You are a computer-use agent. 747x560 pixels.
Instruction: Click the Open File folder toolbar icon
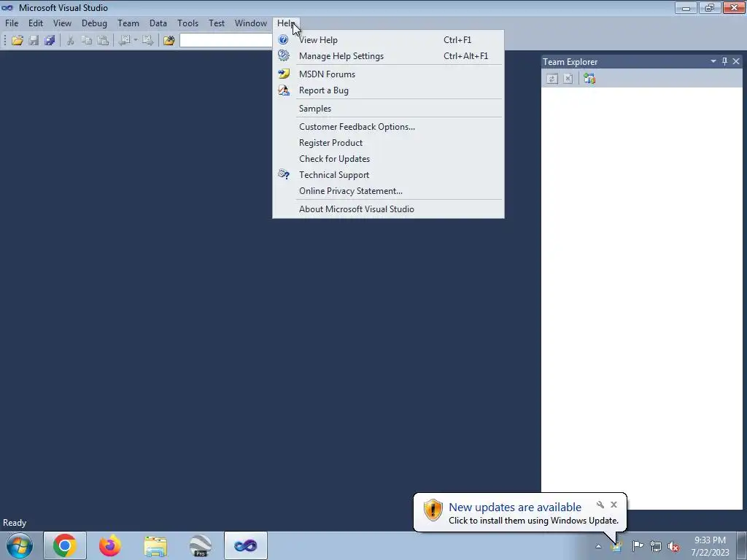click(x=18, y=41)
